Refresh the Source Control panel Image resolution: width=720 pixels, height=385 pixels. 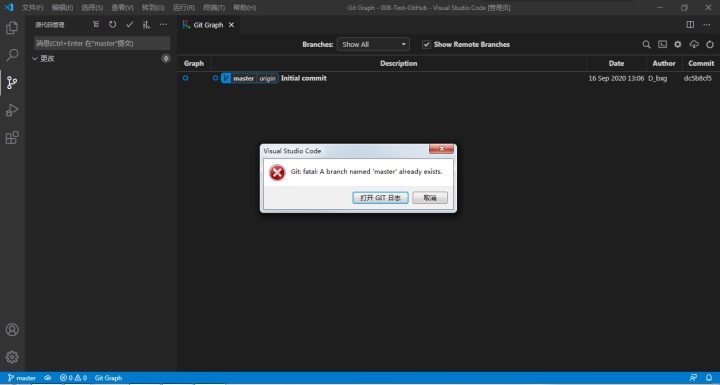(x=112, y=25)
